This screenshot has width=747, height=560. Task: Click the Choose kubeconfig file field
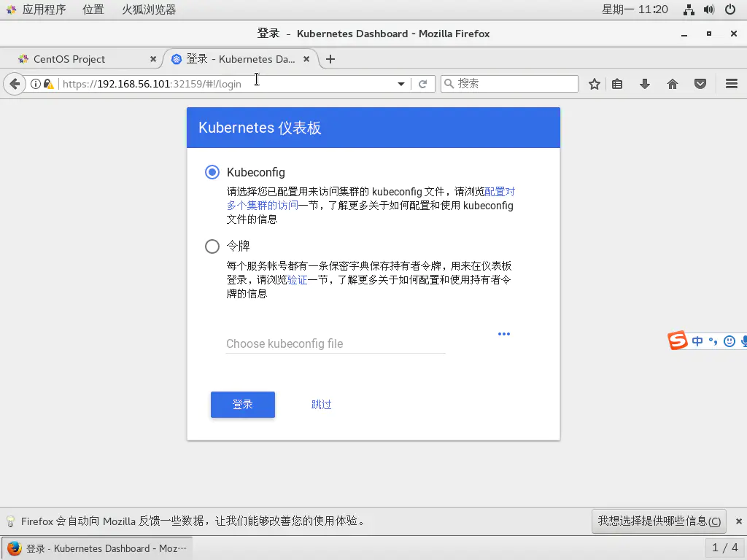click(336, 344)
